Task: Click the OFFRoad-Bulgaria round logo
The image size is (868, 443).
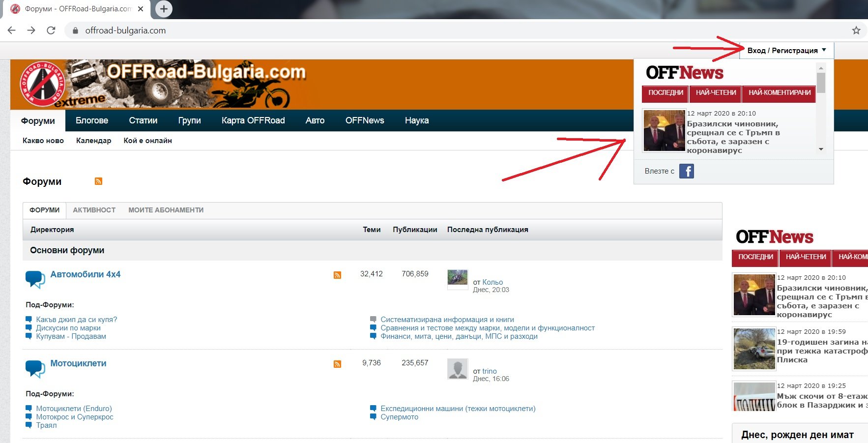Action: 43,84
